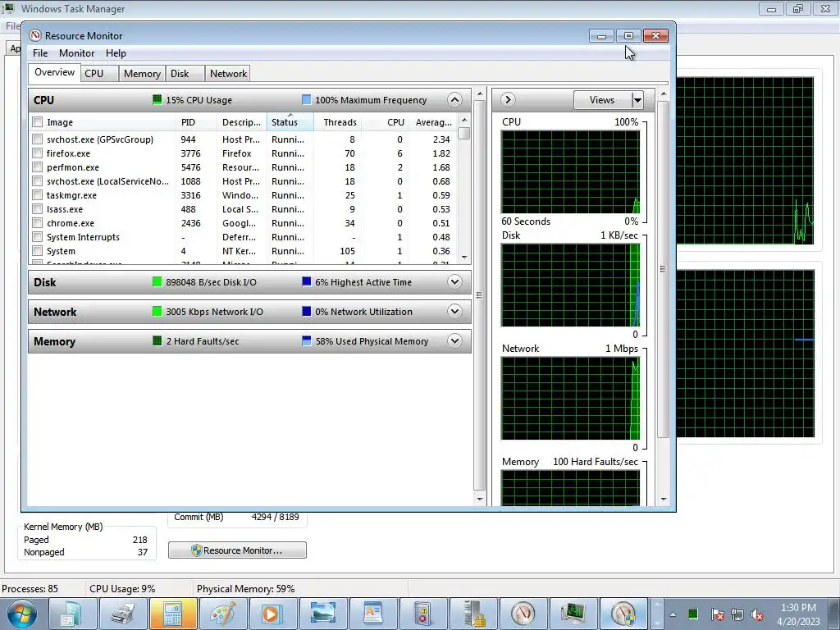The height and width of the screenshot is (630, 840).
Task: Open the Resource Monitor gauge taskbar icon
Action: coord(523,614)
